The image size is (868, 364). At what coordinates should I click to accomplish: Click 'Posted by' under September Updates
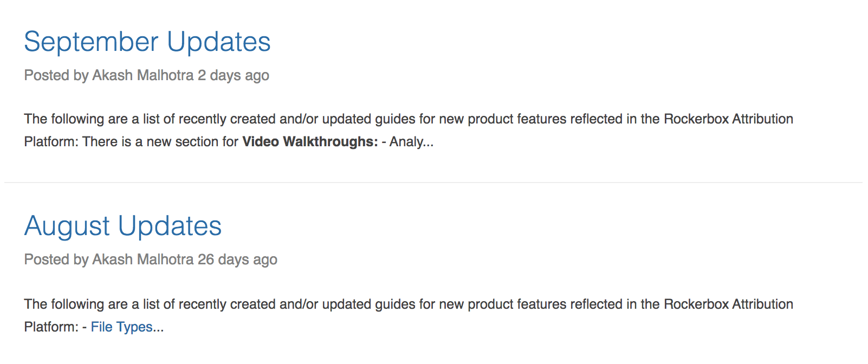click(x=56, y=75)
